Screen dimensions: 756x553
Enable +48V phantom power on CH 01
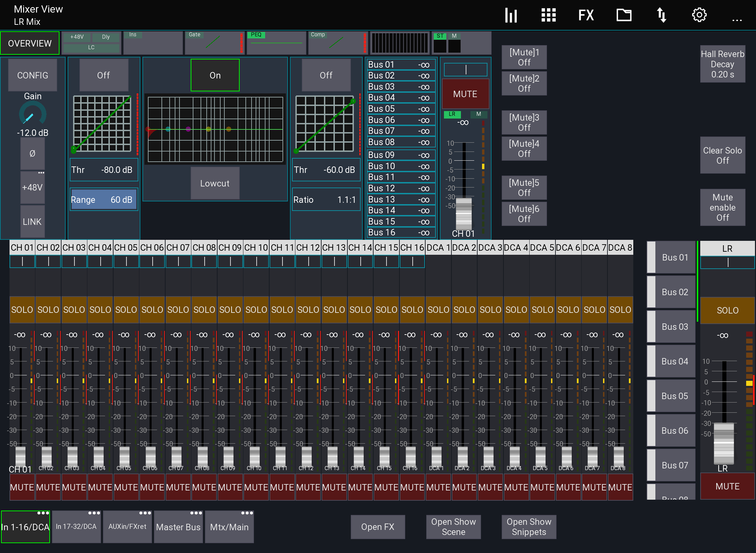point(32,187)
